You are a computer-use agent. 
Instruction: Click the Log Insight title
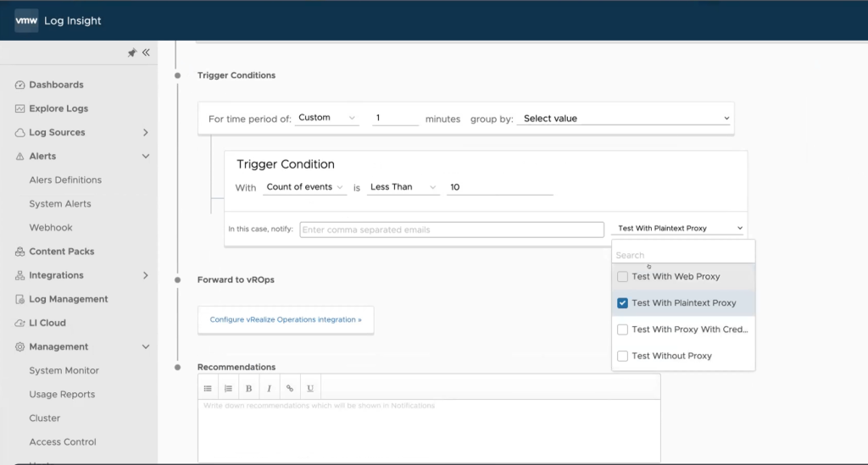[73, 21]
